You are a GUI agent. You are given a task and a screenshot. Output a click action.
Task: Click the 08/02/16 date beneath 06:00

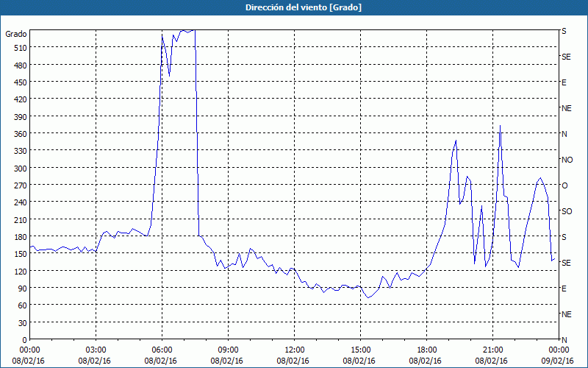point(160,361)
